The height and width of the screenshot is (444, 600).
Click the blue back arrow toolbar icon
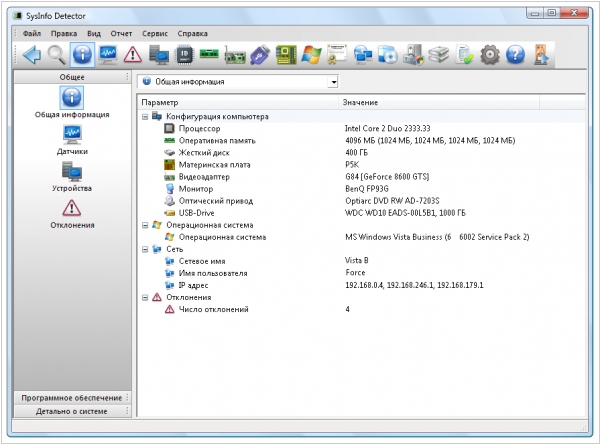(x=32, y=55)
